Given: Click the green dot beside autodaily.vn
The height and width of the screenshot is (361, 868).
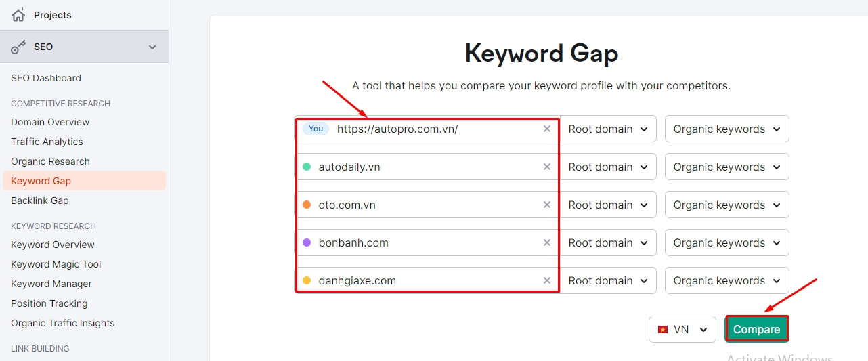Looking at the screenshot, I should click(307, 167).
